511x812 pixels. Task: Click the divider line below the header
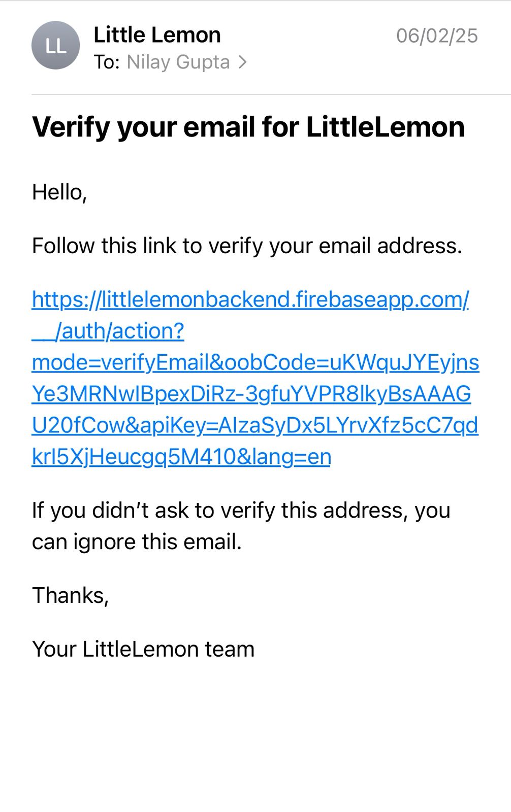271,94
